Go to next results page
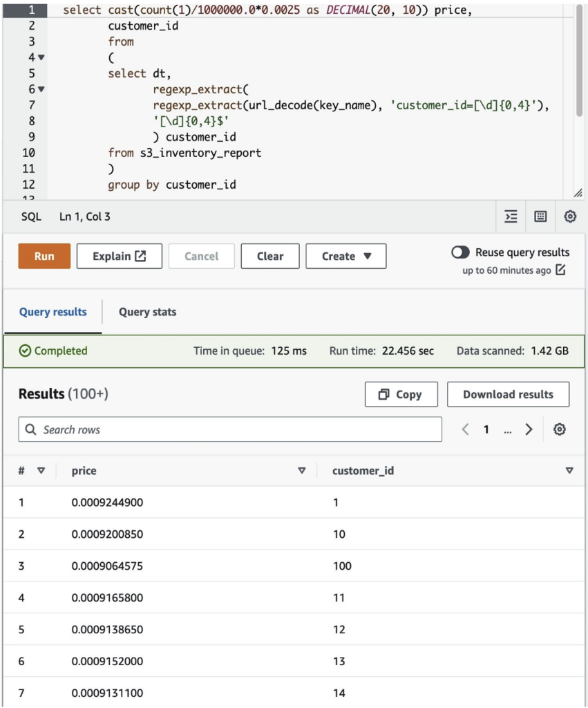 point(529,429)
